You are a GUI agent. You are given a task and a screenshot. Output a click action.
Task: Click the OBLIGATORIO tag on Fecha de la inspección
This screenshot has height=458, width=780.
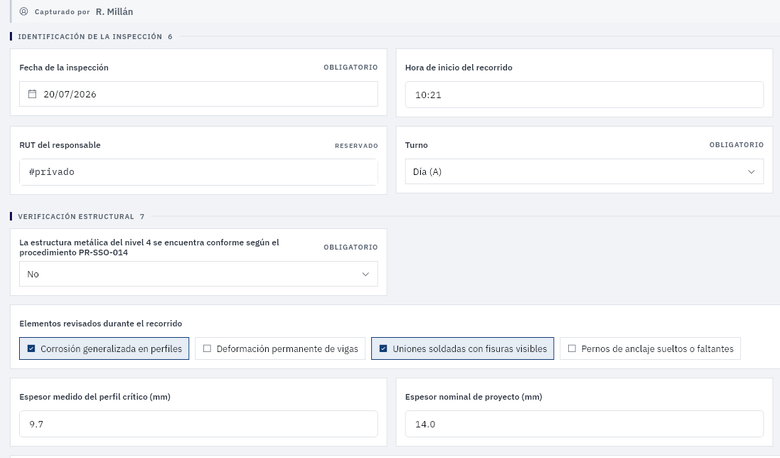point(351,67)
